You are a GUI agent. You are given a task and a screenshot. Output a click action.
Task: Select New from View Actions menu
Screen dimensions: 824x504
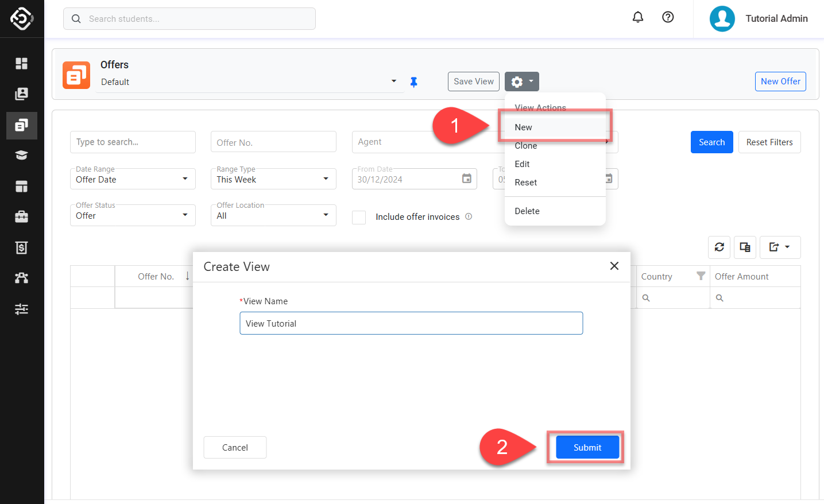tap(523, 127)
